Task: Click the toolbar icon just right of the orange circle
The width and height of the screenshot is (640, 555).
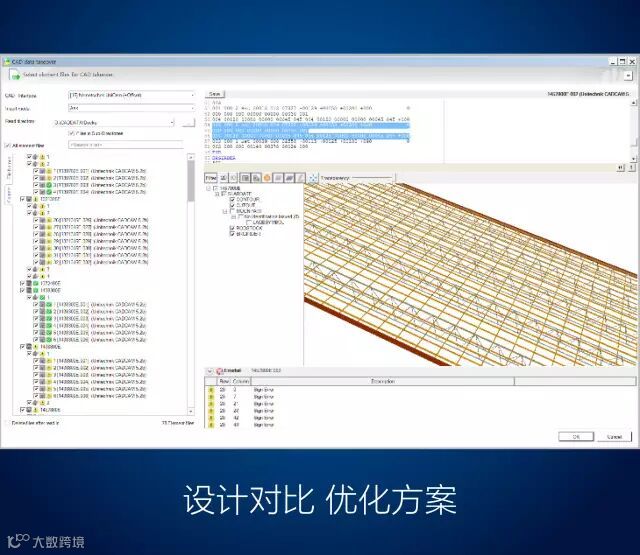Action: (x=278, y=178)
